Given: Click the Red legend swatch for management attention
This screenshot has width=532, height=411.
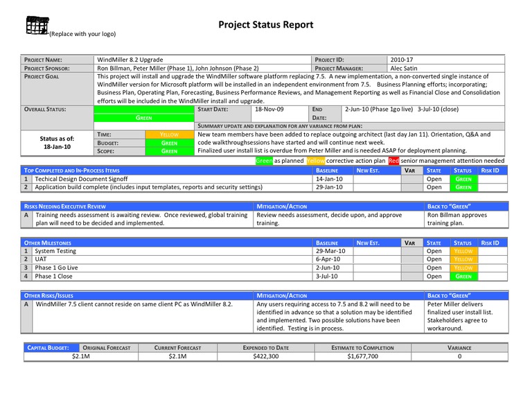Looking at the screenshot, I should pos(393,161).
